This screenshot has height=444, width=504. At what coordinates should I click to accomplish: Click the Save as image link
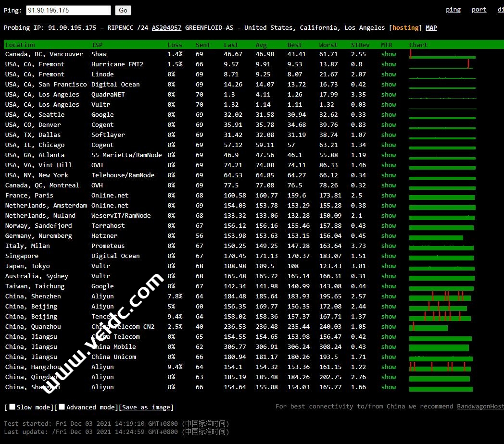point(146,407)
